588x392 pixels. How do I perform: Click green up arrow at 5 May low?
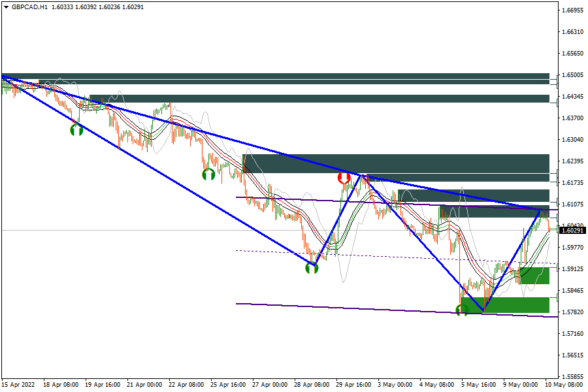pos(462,310)
